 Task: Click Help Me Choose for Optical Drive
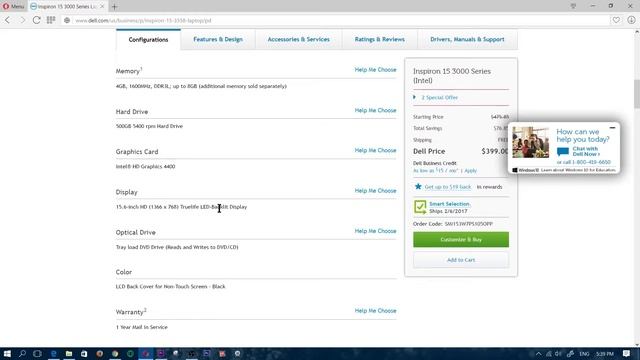click(x=375, y=231)
